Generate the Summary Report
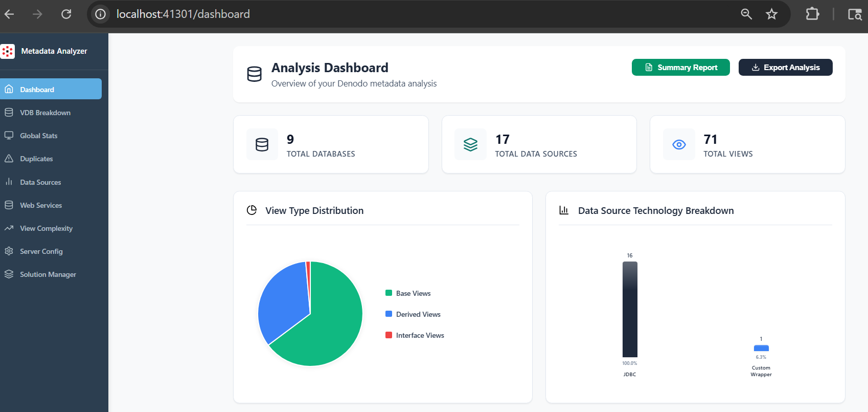 (680, 67)
